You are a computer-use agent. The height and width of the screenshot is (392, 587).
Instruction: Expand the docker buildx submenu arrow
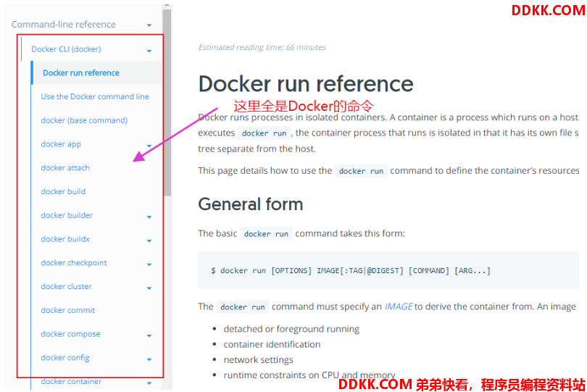(149, 241)
